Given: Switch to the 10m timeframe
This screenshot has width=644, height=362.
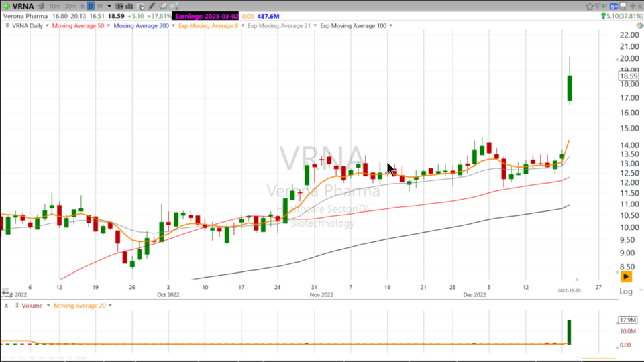Looking at the screenshot, I should [54, 6].
